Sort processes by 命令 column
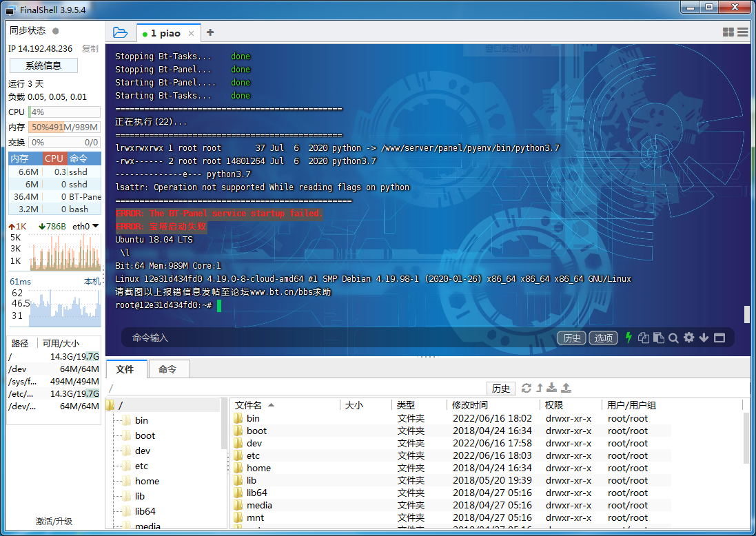The height and width of the screenshot is (536, 756). (83, 158)
